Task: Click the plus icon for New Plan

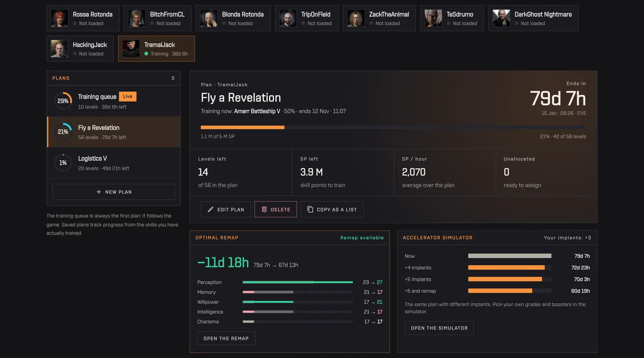Action: pos(99,192)
